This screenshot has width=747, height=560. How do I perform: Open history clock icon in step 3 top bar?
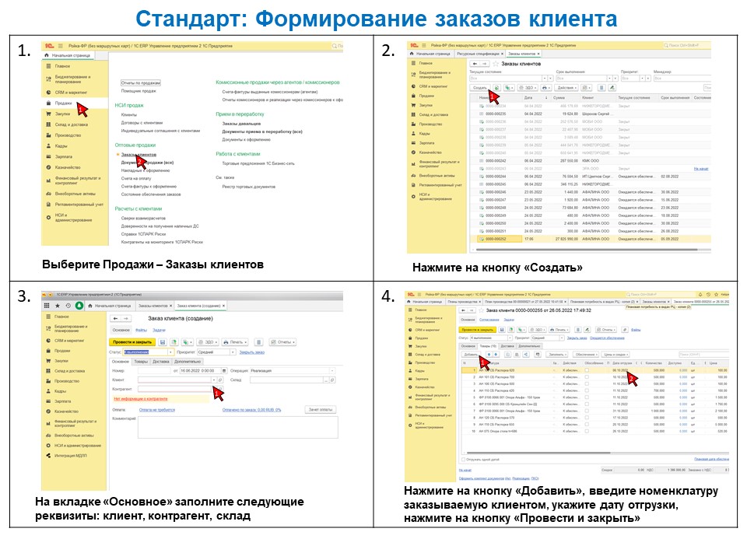click(x=68, y=306)
